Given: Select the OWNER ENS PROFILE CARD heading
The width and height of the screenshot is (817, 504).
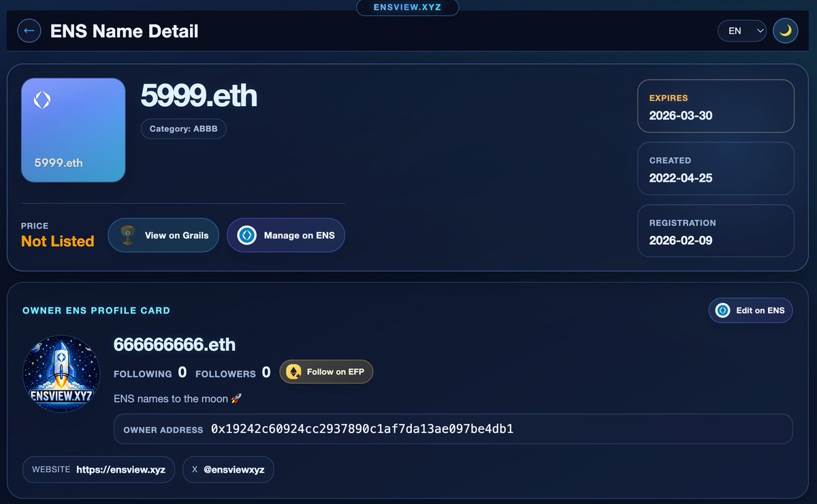Looking at the screenshot, I should (x=96, y=310).
